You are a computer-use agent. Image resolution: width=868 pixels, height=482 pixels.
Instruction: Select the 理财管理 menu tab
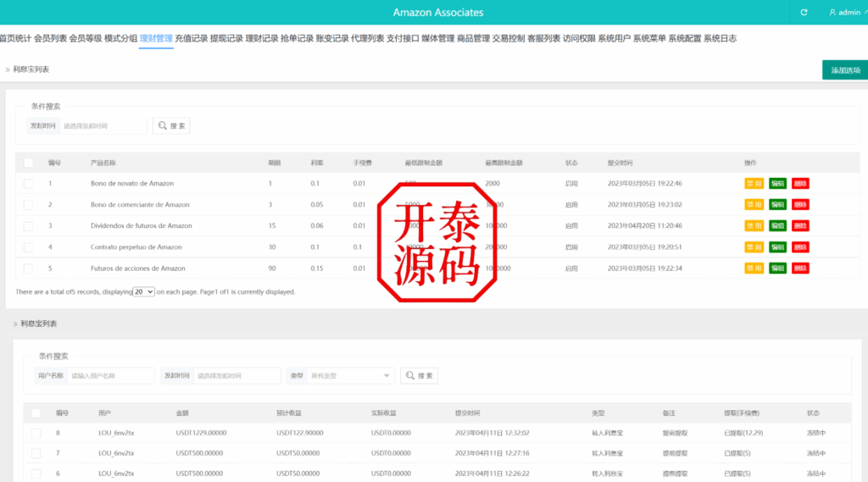pos(156,38)
